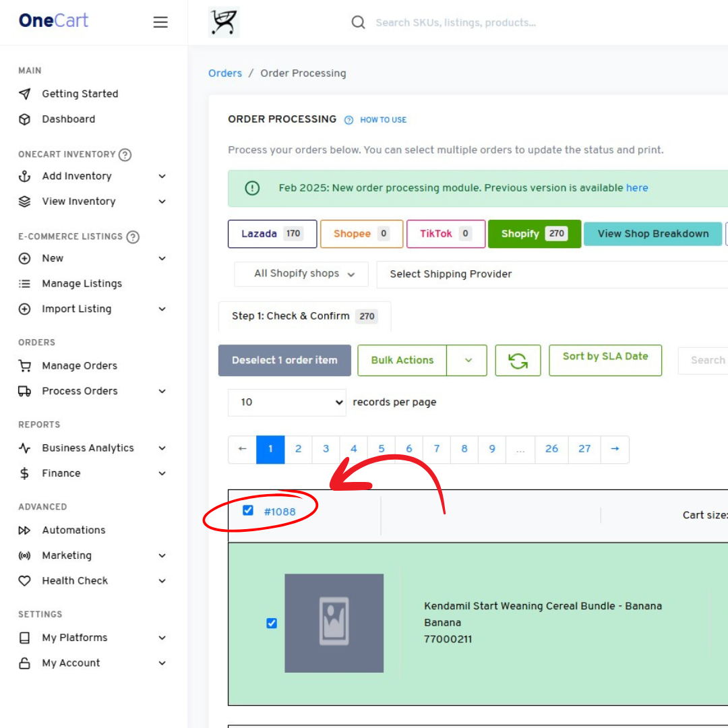Click the My Platforms tablet icon

(25, 638)
